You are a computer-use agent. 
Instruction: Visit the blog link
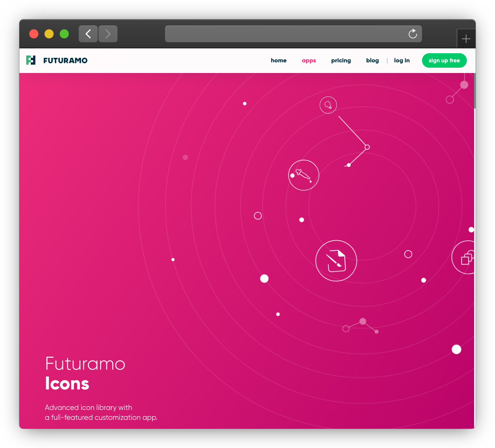click(x=373, y=60)
